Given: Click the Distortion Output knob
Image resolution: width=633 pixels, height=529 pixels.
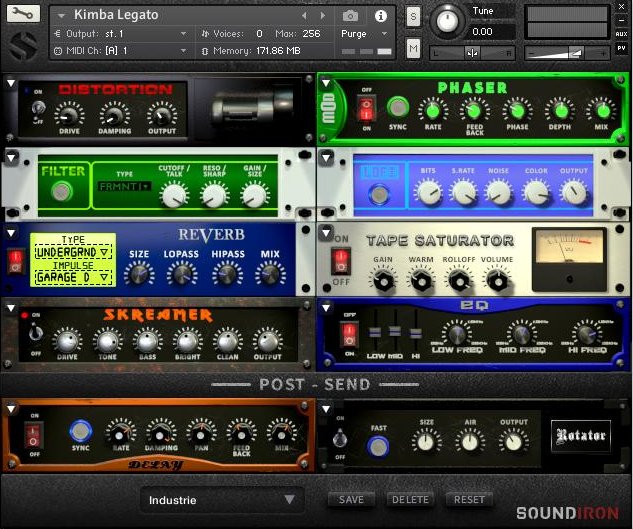Looking at the screenshot, I should [x=161, y=115].
